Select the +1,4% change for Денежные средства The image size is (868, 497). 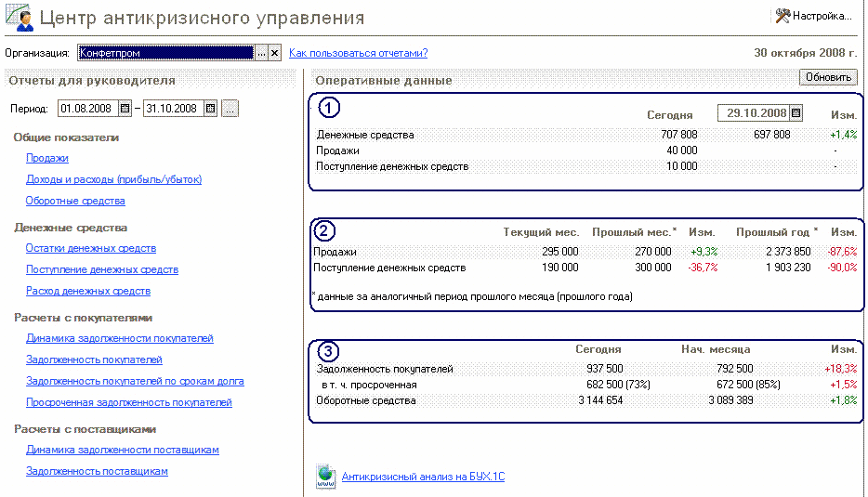pos(844,135)
